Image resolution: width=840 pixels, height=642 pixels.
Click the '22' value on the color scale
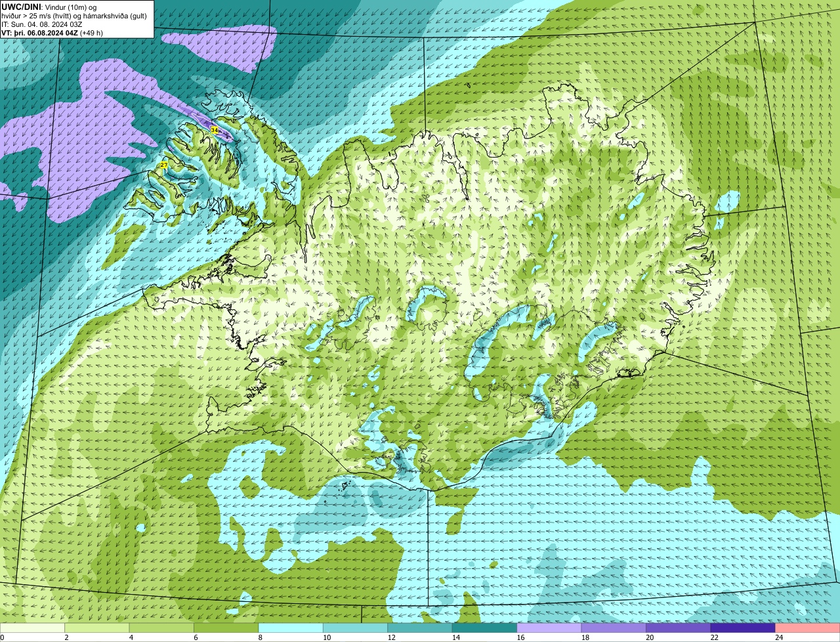click(714, 637)
